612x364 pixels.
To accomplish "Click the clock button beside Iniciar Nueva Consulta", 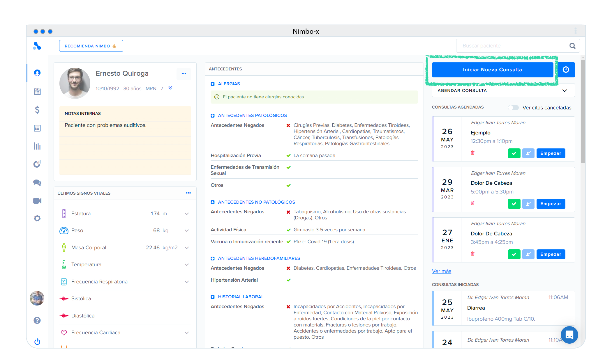I will coord(566,70).
